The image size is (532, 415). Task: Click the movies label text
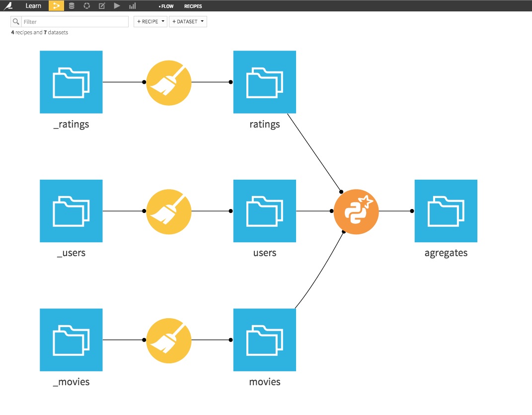[265, 382]
